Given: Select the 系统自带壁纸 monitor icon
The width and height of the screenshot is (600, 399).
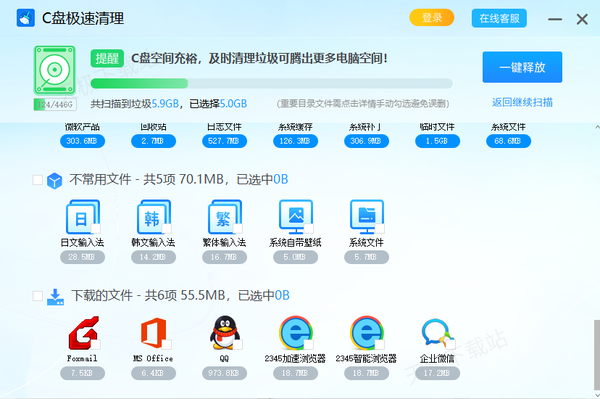Looking at the screenshot, I should 295,217.
